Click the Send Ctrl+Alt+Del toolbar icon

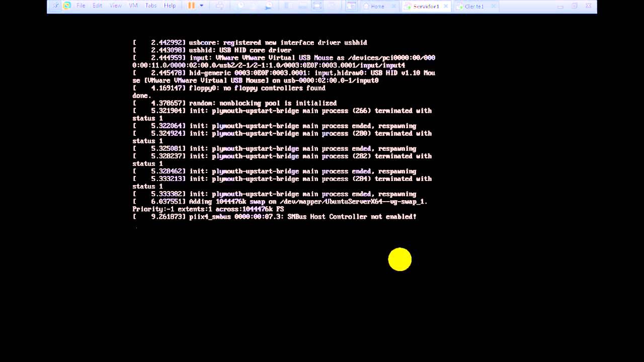click(220, 6)
